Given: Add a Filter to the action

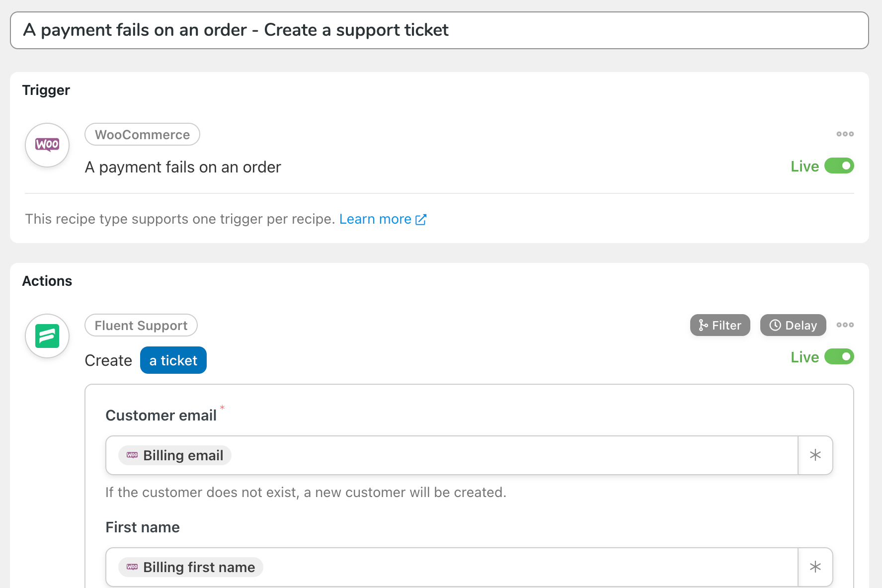Looking at the screenshot, I should coord(720,325).
